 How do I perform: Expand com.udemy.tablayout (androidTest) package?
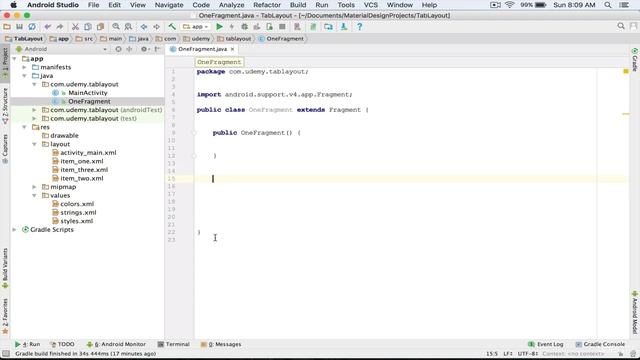coord(34,110)
